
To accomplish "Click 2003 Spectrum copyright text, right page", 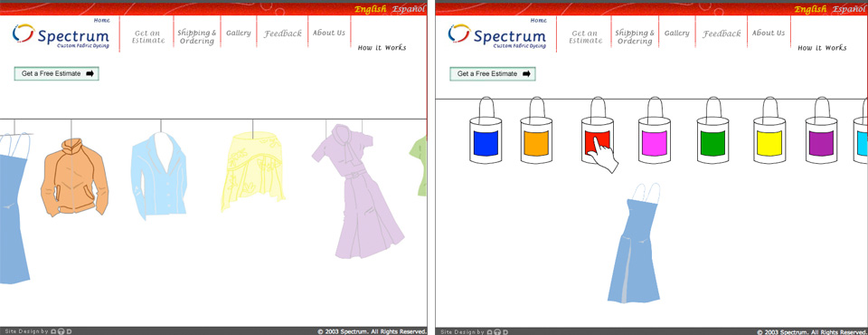I will (x=811, y=331).
